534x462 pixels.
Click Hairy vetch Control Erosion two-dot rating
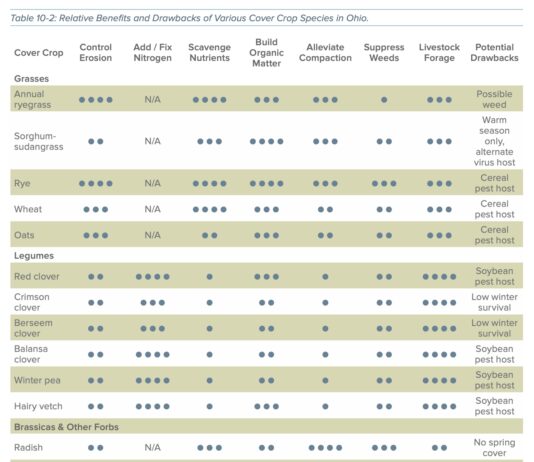96,406
